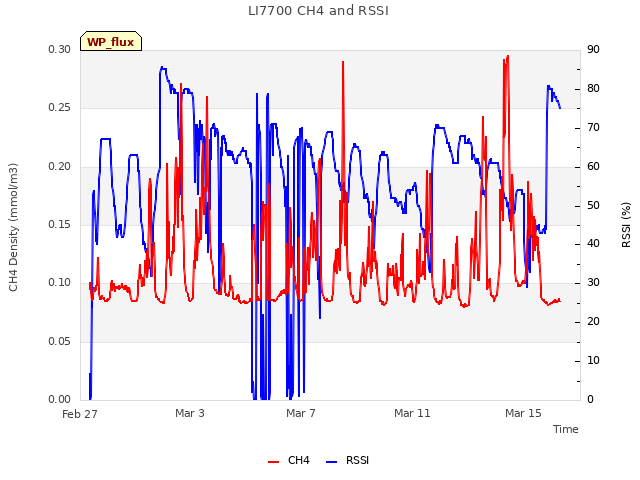Click the Mar 3 x-axis tick label
The image size is (640, 480).
[x=190, y=413]
